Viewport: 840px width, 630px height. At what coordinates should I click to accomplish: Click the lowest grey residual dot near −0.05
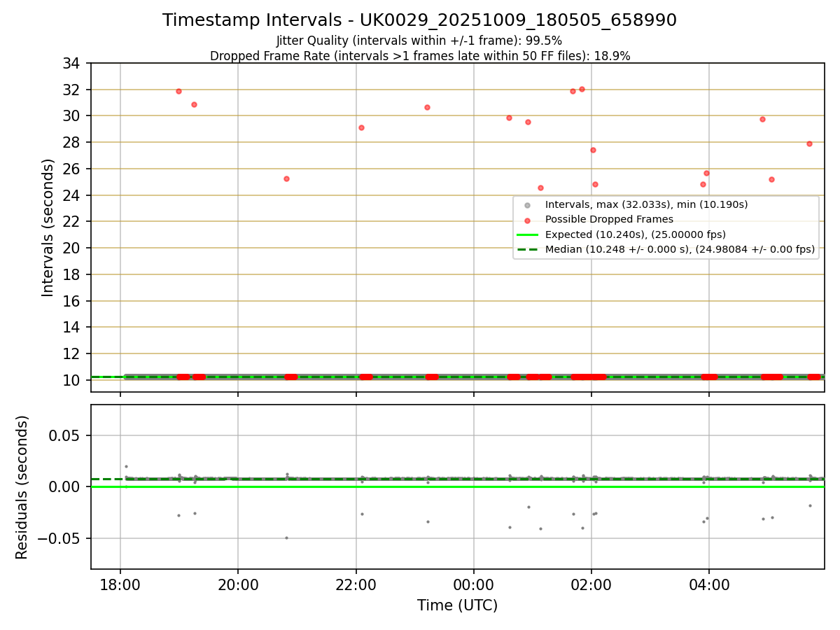286,538
